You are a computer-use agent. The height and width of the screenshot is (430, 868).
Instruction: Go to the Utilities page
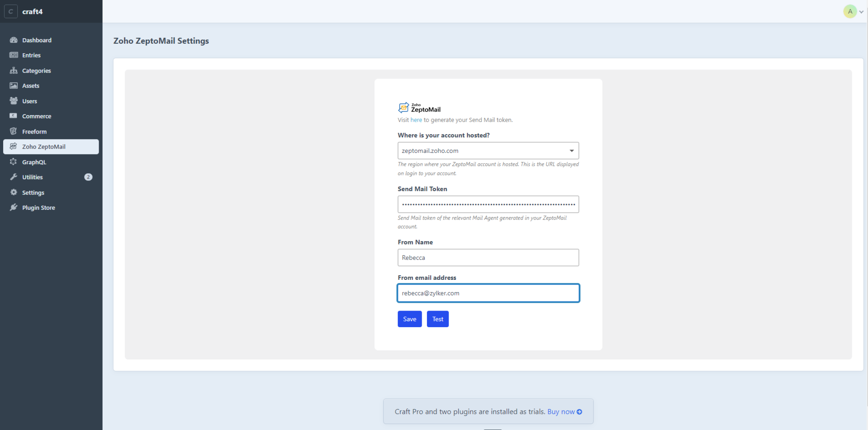(51, 177)
